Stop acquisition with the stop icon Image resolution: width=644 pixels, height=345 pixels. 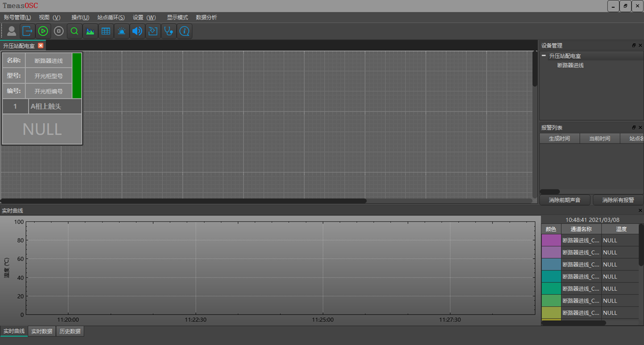pos(59,31)
